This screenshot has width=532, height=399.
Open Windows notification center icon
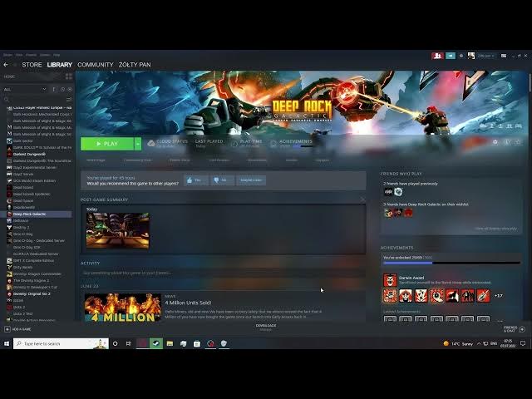click(523, 343)
